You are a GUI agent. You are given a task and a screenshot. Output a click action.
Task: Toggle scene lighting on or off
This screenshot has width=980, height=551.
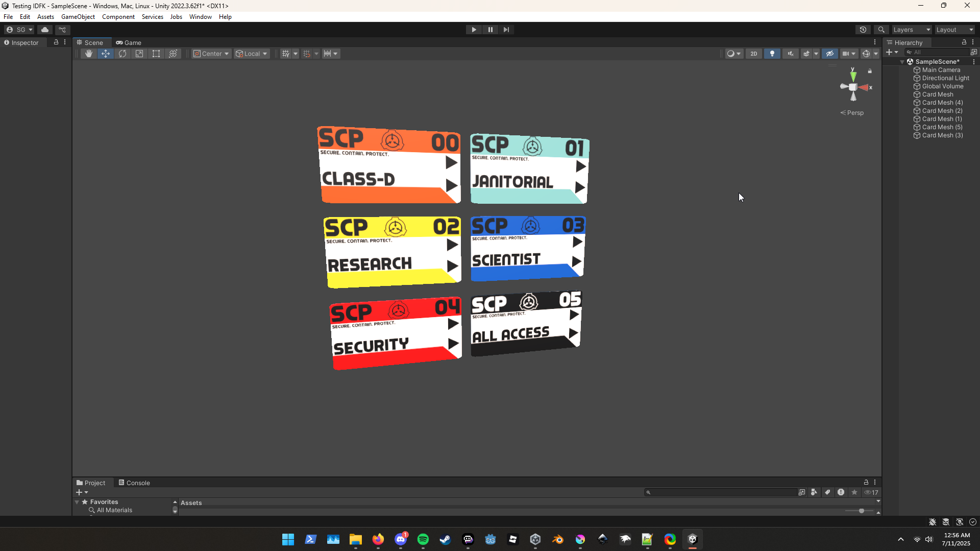click(x=772, y=54)
